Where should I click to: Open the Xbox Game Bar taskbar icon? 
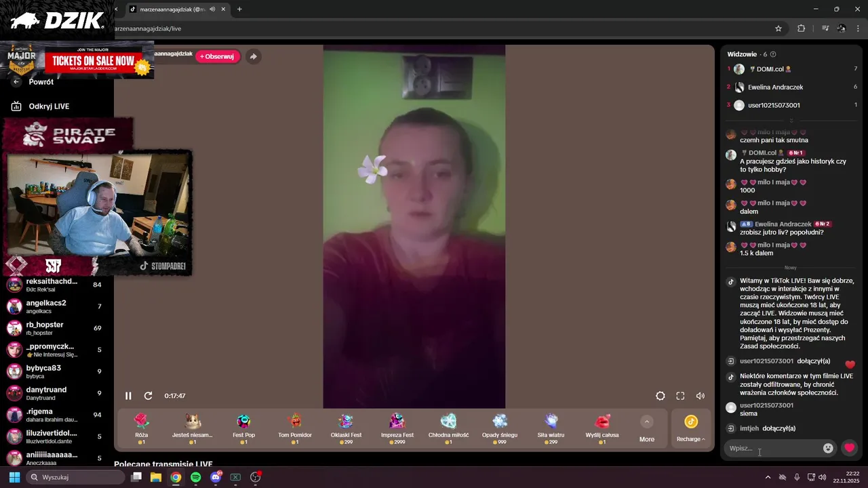tap(235, 477)
